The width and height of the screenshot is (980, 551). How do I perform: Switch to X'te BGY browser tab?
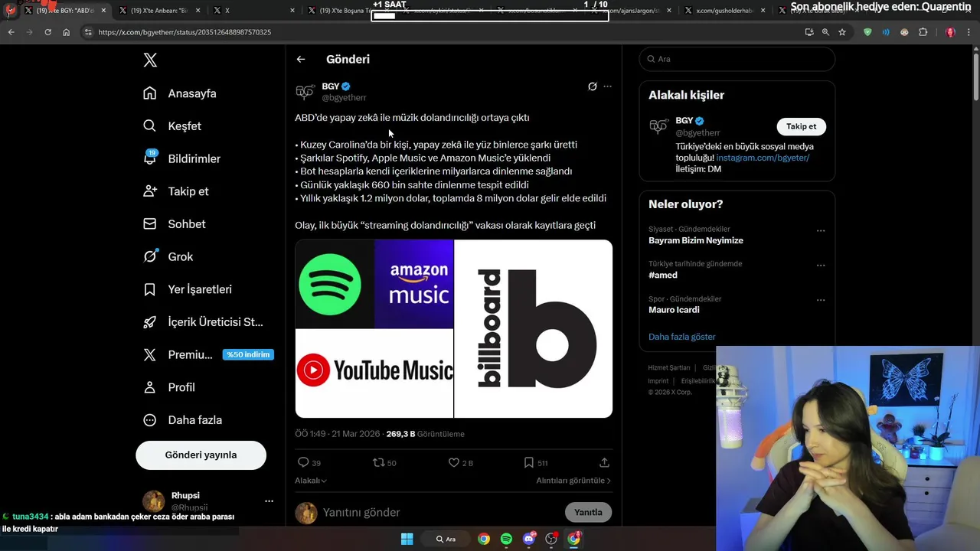(x=65, y=11)
